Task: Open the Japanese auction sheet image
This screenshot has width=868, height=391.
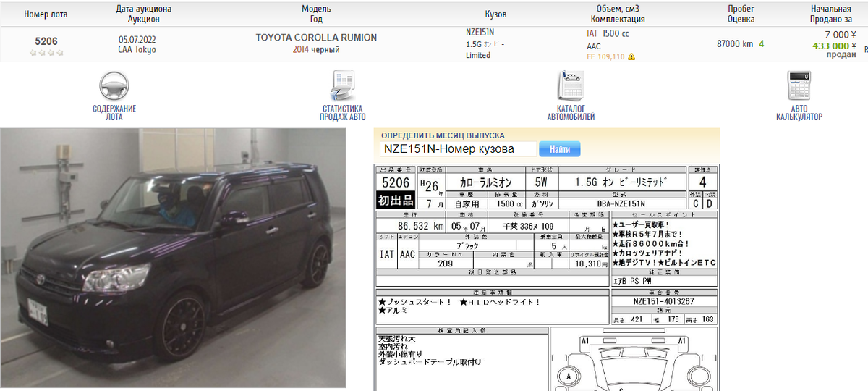Action: click(x=547, y=278)
